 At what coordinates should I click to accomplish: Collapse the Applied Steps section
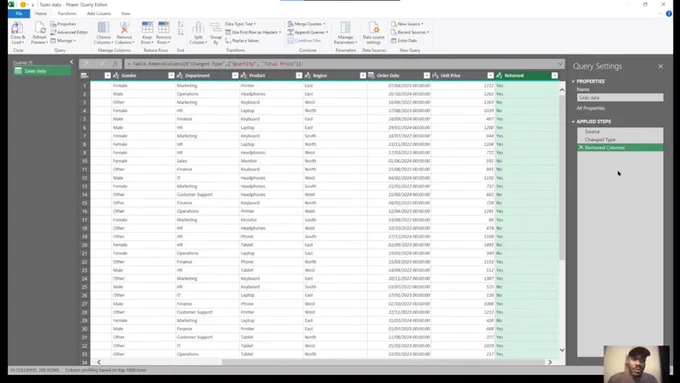tap(573, 121)
